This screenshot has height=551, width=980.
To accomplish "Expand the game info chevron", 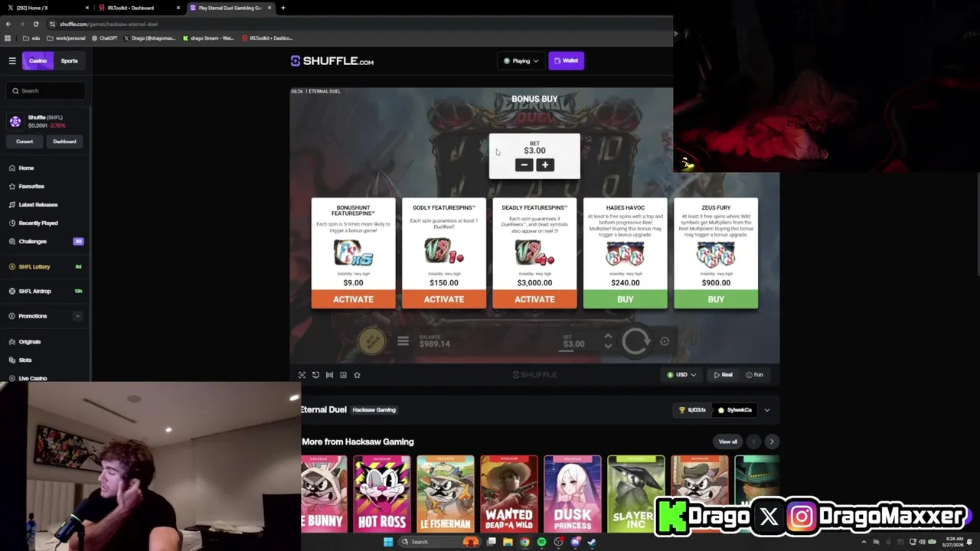I will (767, 410).
